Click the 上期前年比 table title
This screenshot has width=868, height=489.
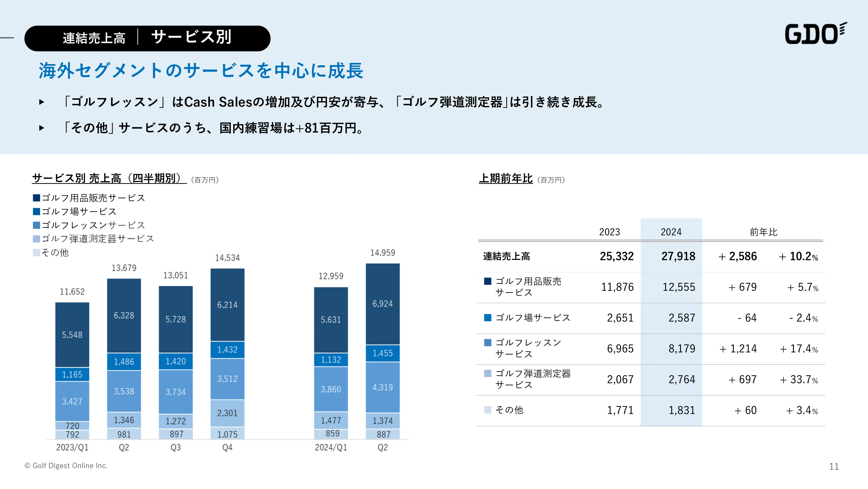pyautogui.click(x=506, y=178)
